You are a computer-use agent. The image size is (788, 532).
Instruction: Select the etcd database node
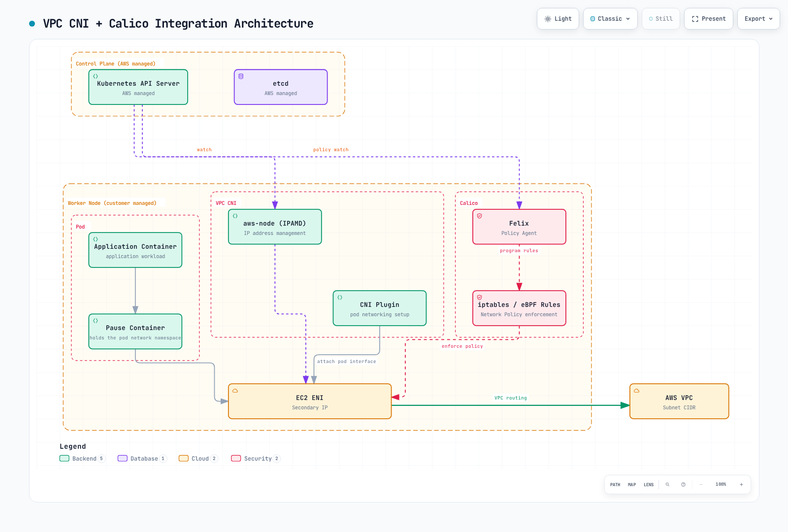(281, 87)
